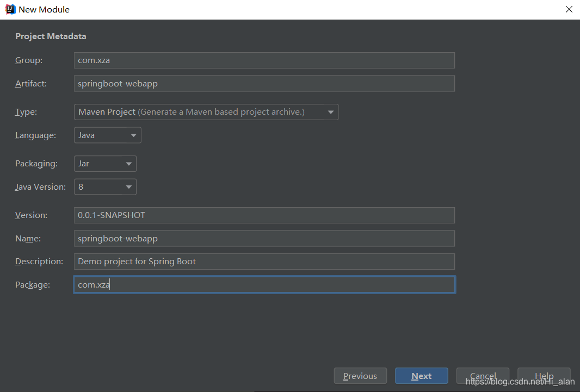
Task: Click the Java Version label
Action: click(40, 187)
